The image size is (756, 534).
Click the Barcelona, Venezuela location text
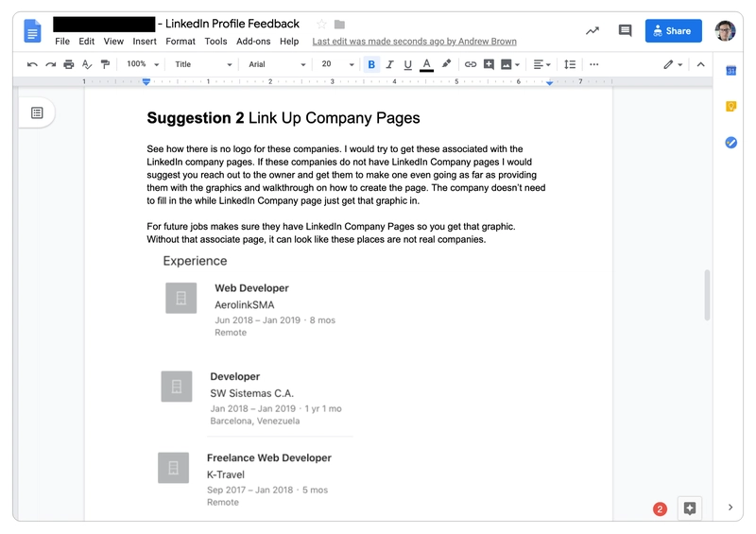(254, 422)
